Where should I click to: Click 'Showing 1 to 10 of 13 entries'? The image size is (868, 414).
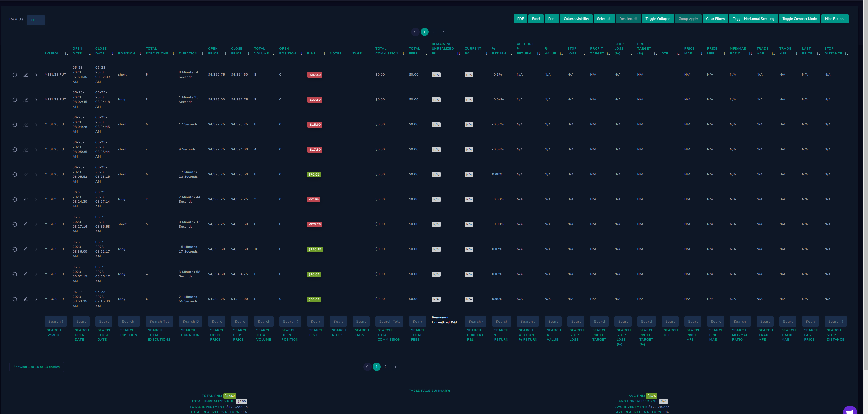[36, 367]
